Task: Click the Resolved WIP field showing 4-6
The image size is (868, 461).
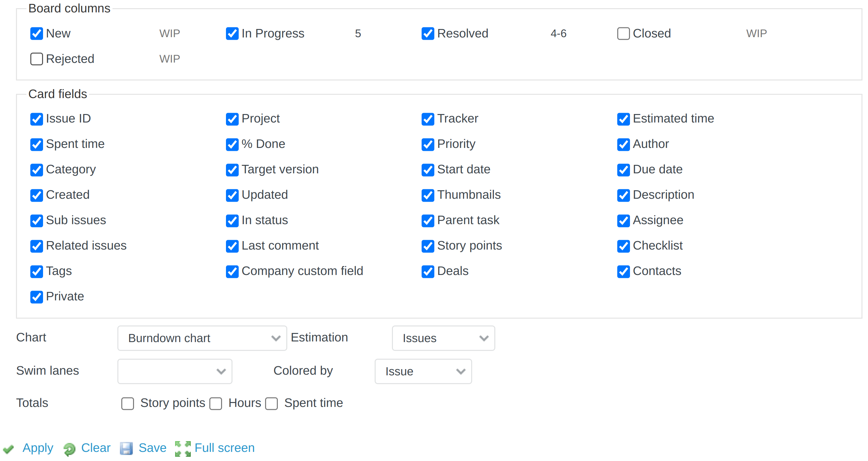Action: (x=558, y=33)
